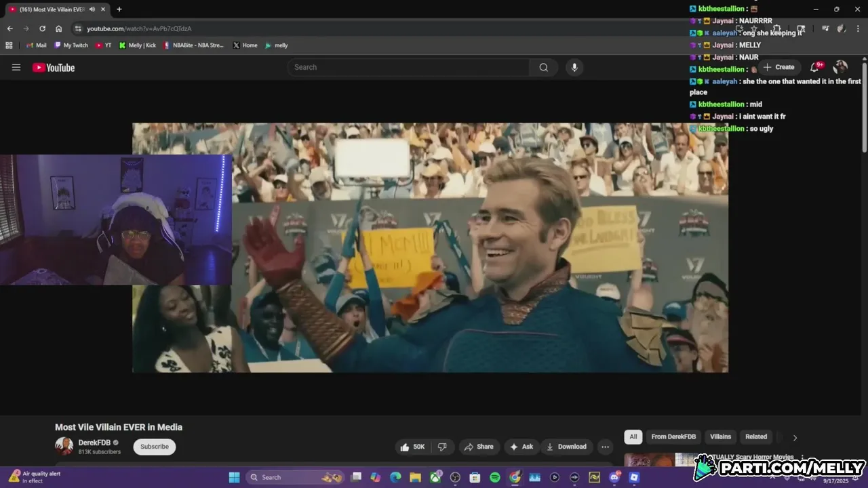The image size is (868, 488).
Task: Open the Melly | Kick bookmark
Action: [x=138, y=45]
